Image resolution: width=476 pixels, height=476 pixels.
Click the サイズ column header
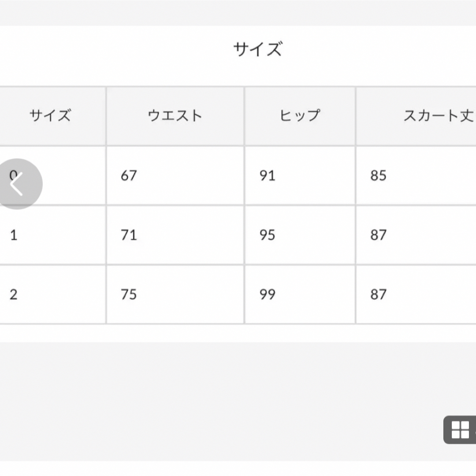click(50, 116)
